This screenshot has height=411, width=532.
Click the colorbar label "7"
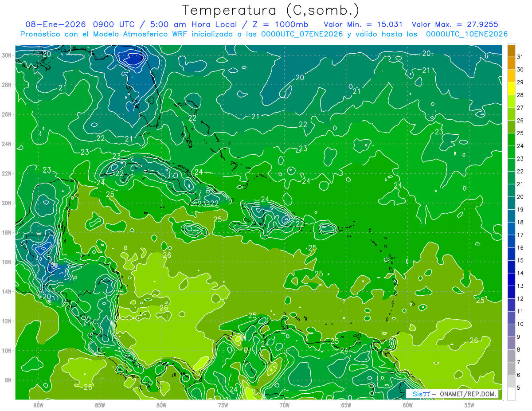(x=518, y=362)
